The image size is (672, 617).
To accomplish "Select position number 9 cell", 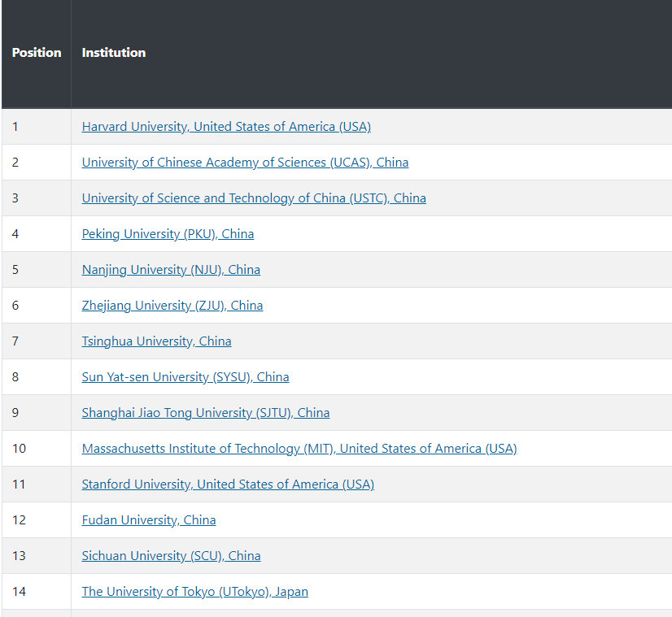I will coord(37,413).
